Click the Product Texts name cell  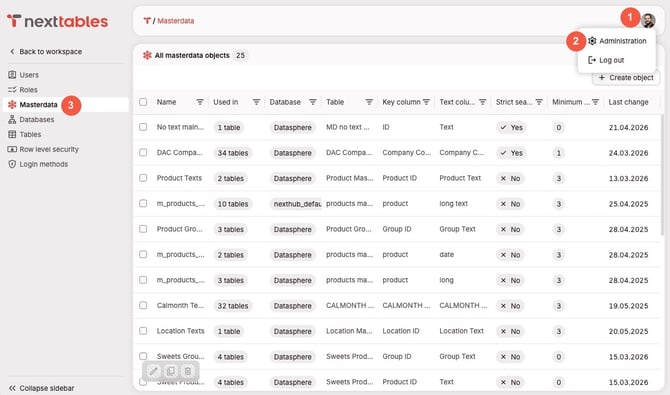coord(179,178)
